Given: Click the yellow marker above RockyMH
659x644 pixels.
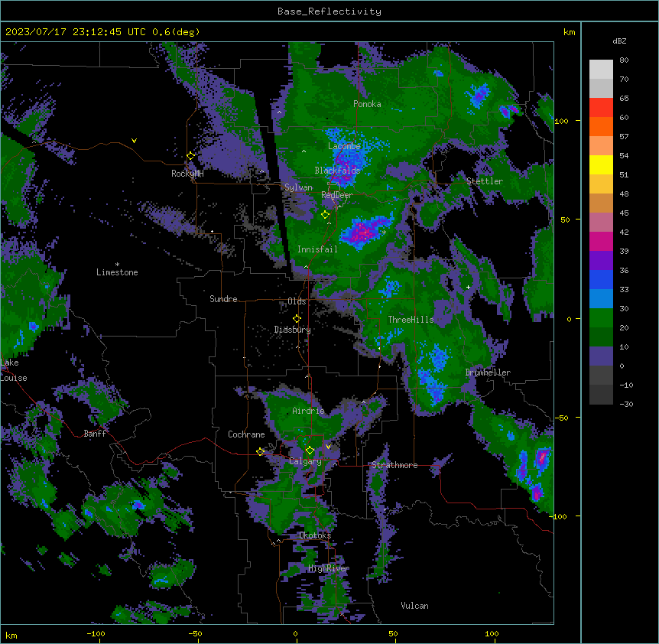Looking at the screenshot, I should pos(191,156).
